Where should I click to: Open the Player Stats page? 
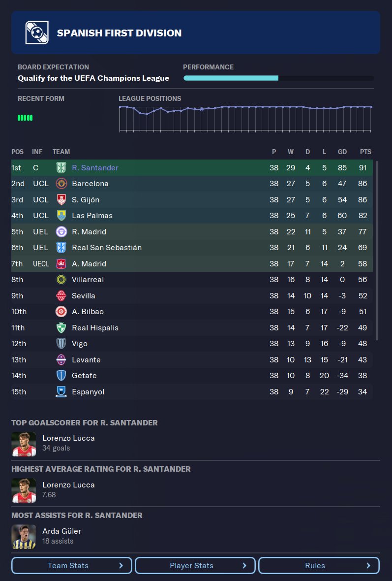pos(195,566)
